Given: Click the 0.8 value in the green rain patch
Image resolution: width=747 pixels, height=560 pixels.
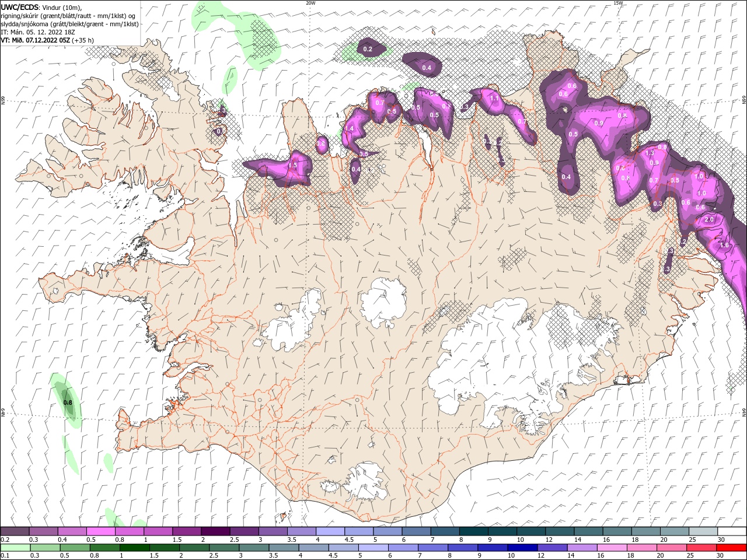Looking at the screenshot, I should tap(68, 402).
